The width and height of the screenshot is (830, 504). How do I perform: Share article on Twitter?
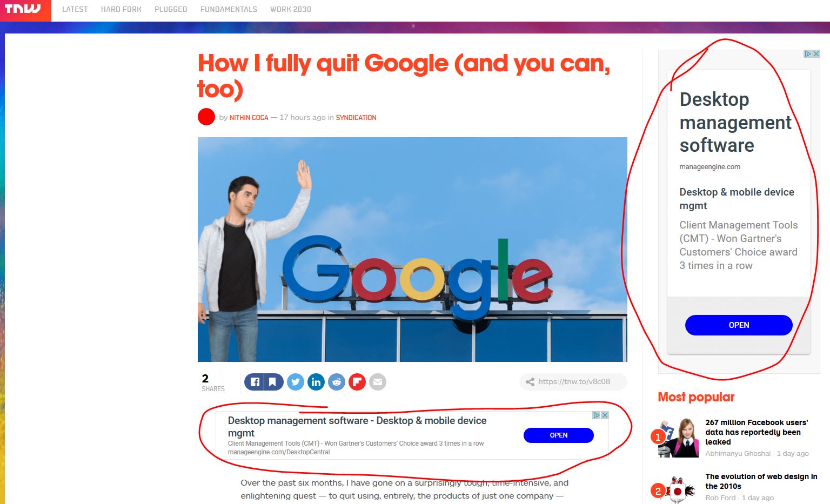pyautogui.click(x=295, y=382)
